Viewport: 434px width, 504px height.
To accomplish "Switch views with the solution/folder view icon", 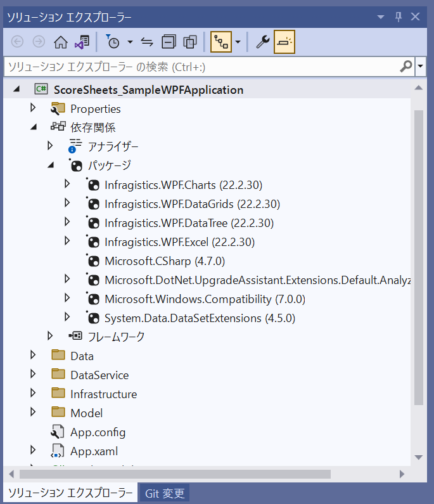I will (x=82, y=42).
